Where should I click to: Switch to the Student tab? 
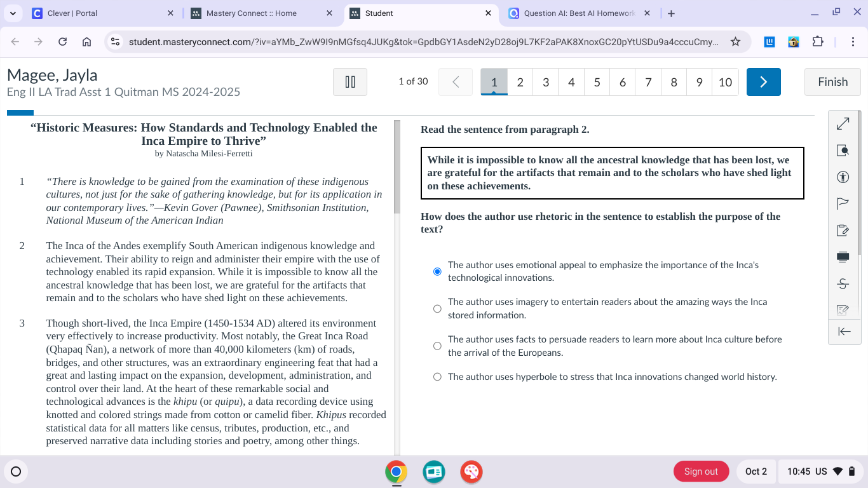(421, 13)
